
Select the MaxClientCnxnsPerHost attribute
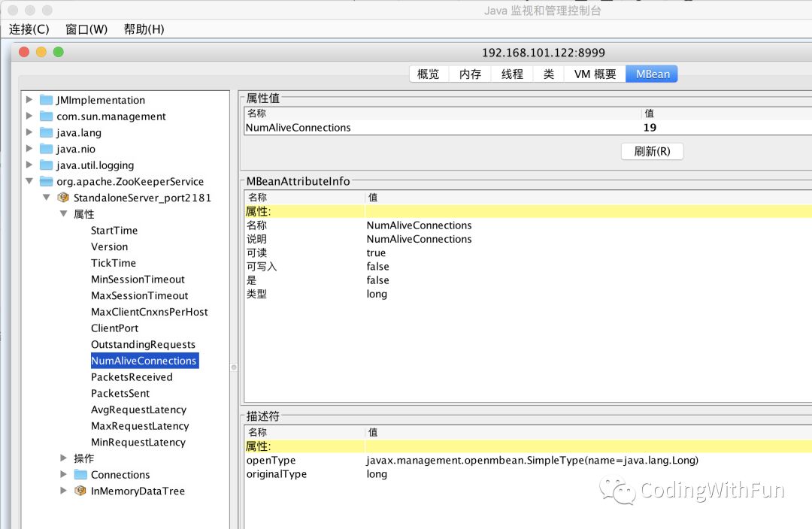149,312
